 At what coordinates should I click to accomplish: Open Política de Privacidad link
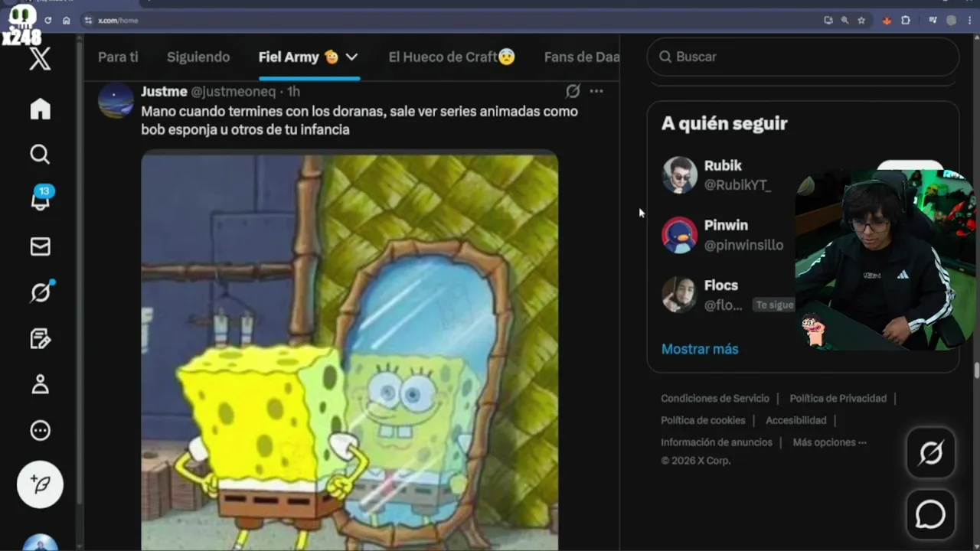click(838, 398)
